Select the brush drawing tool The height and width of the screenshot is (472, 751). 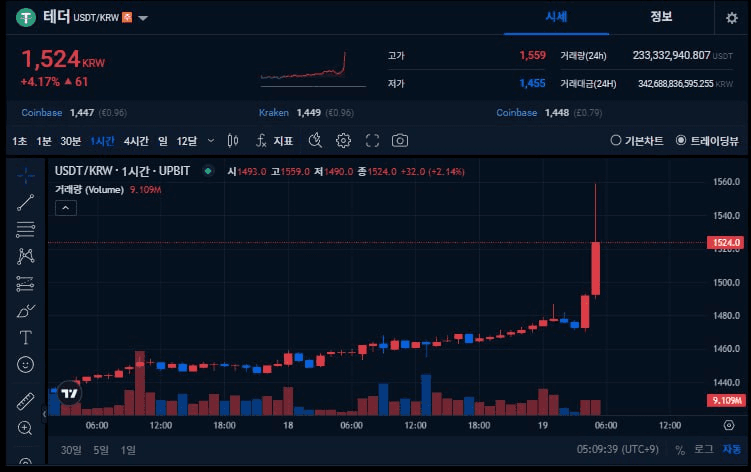25,311
